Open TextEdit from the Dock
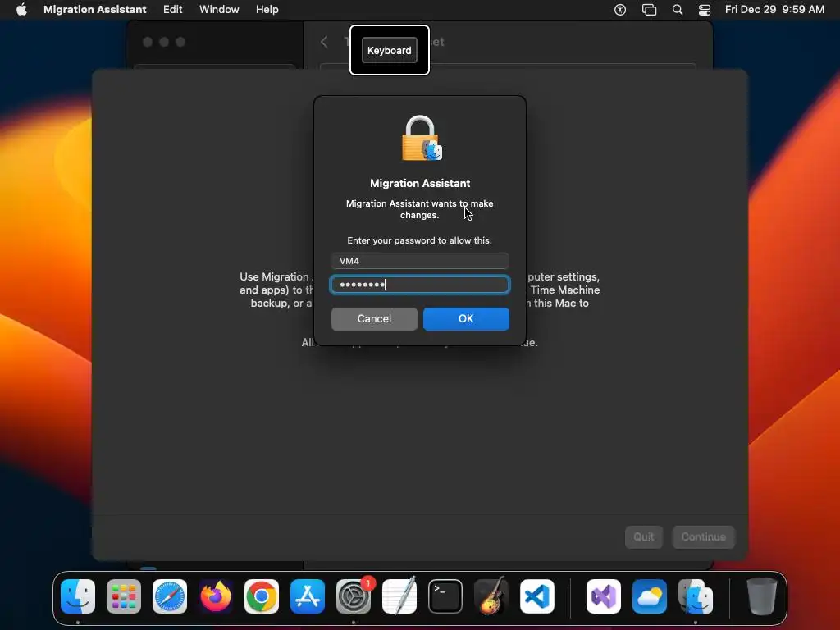This screenshot has width=840, height=630. 399,596
